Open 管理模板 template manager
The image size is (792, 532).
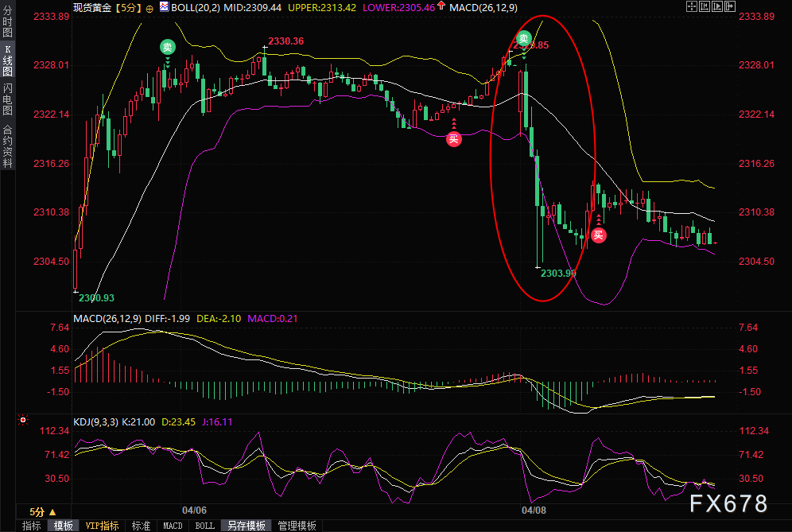pos(297,526)
